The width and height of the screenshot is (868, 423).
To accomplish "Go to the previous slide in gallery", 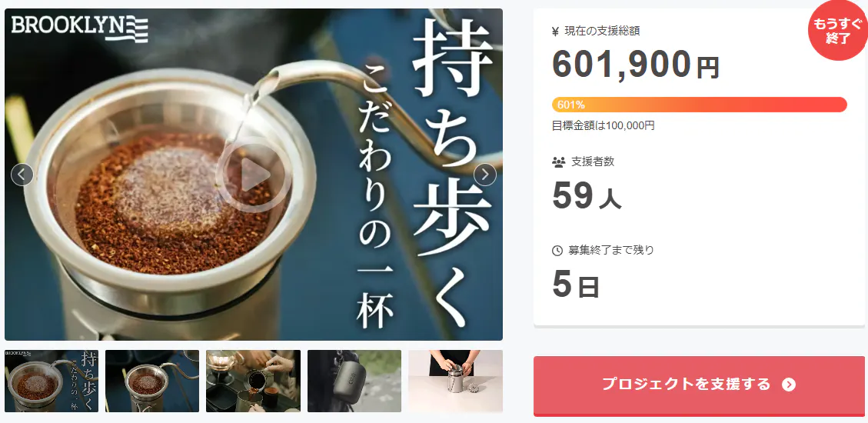I will pyautogui.click(x=22, y=175).
